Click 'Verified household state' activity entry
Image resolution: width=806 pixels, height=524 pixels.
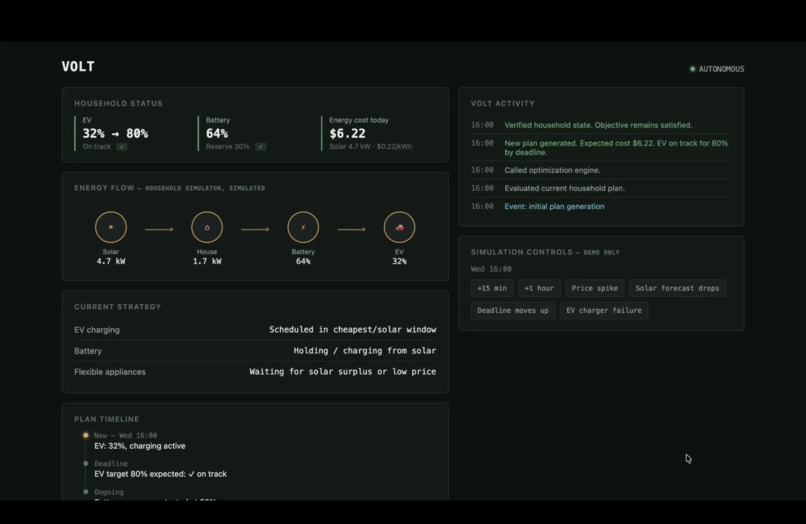tap(598, 125)
